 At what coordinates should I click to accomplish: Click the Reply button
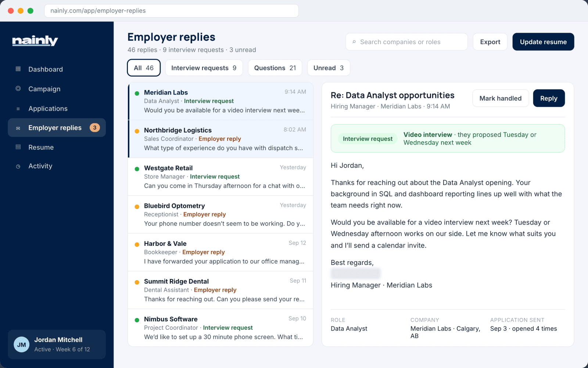tap(549, 98)
